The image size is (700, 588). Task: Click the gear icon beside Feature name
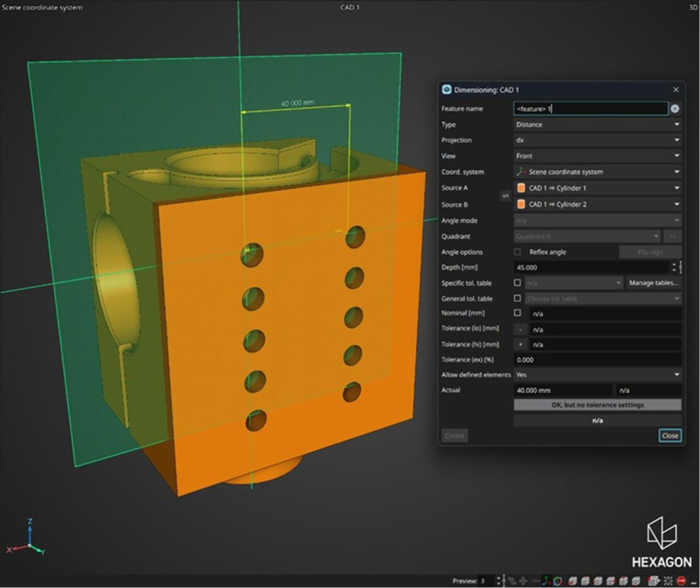pyautogui.click(x=675, y=108)
